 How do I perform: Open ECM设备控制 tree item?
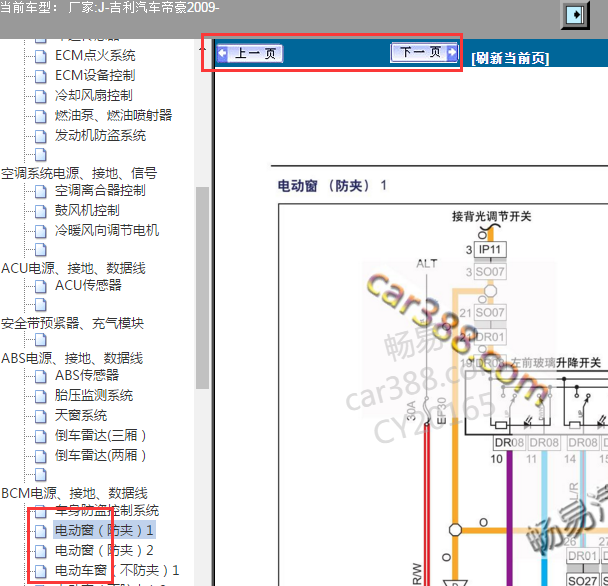point(95,75)
